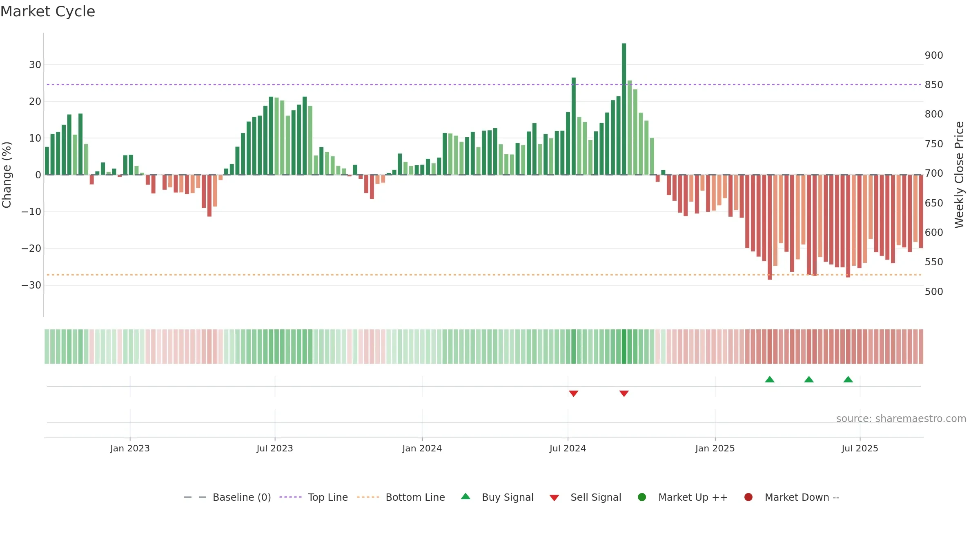Select the middle buy signal marker in 2025
The image size is (980, 551).
click(809, 379)
